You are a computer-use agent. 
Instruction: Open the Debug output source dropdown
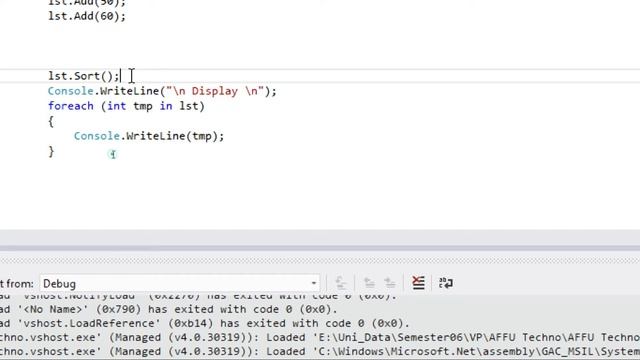180,283
